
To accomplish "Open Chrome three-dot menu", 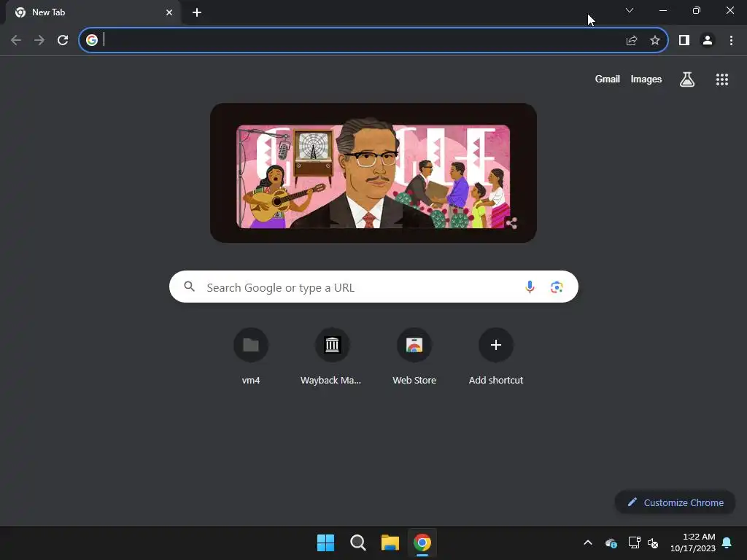I will (731, 40).
